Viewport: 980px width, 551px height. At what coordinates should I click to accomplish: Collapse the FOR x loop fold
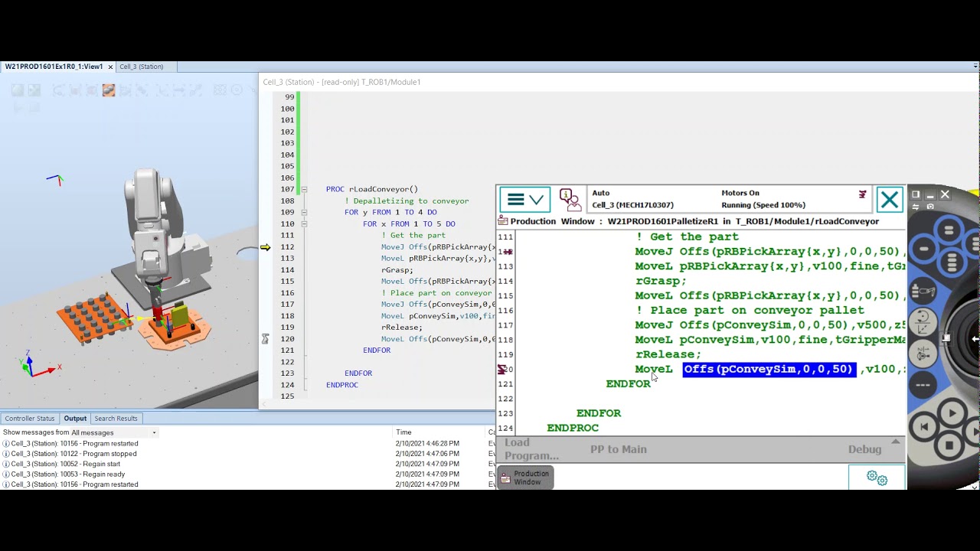304,223
